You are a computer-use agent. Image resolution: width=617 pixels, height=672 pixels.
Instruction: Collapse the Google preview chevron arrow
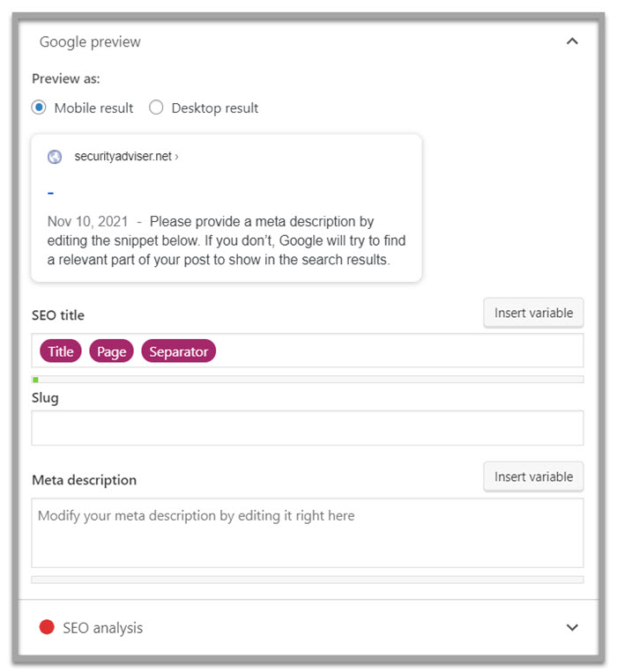(x=572, y=41)
